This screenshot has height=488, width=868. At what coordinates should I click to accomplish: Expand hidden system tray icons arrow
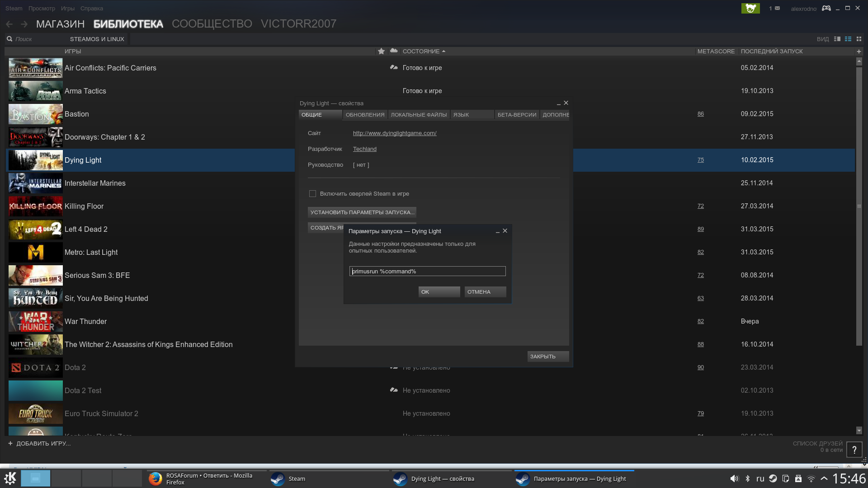click(x=824, y=479)
